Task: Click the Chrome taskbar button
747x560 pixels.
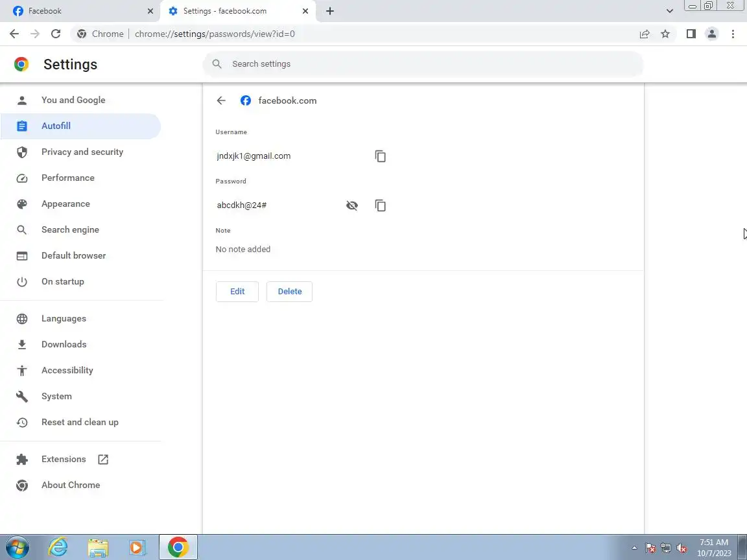Action: click(x=178, y=547)
